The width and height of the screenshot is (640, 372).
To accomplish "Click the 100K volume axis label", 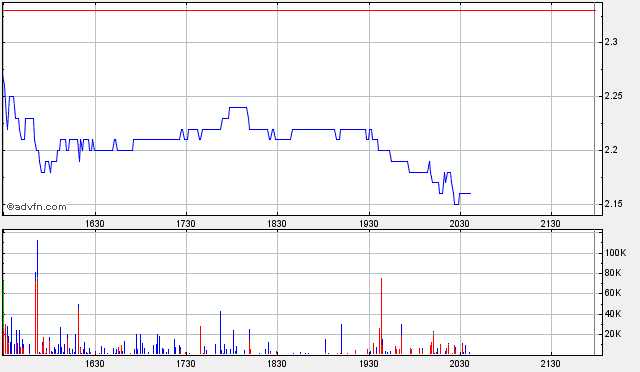I will [615, 253].
